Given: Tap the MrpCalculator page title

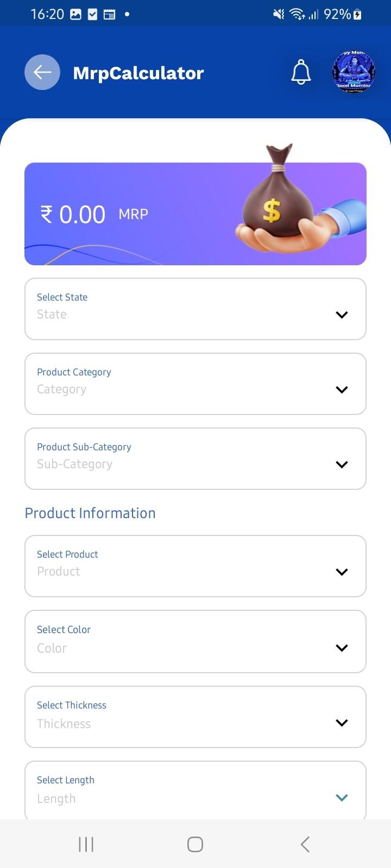Looking at the screenshot, I should point(138,73).
